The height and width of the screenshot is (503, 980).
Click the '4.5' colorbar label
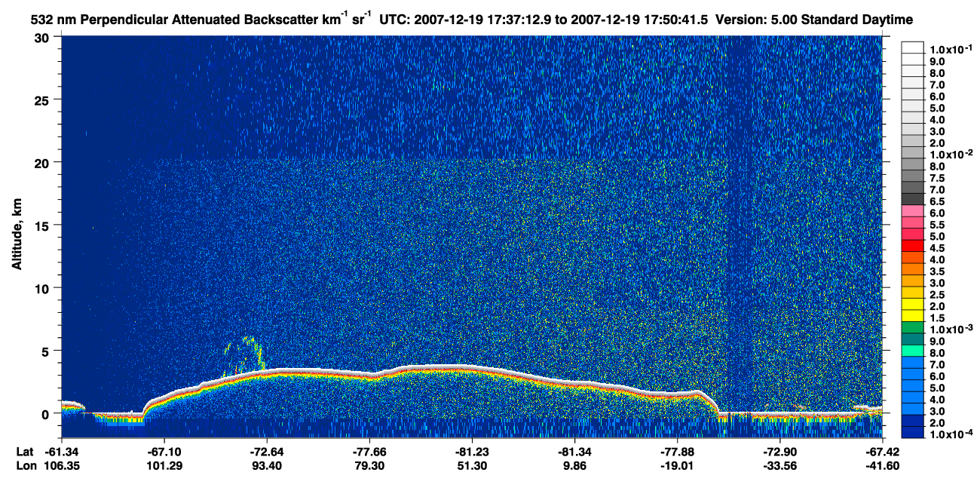(x=936, y=248)
